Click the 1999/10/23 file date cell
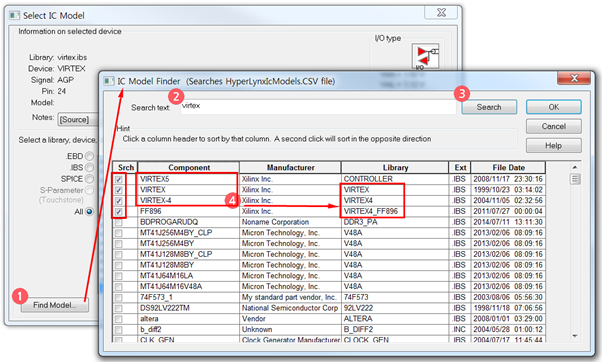 coord(508,190)
